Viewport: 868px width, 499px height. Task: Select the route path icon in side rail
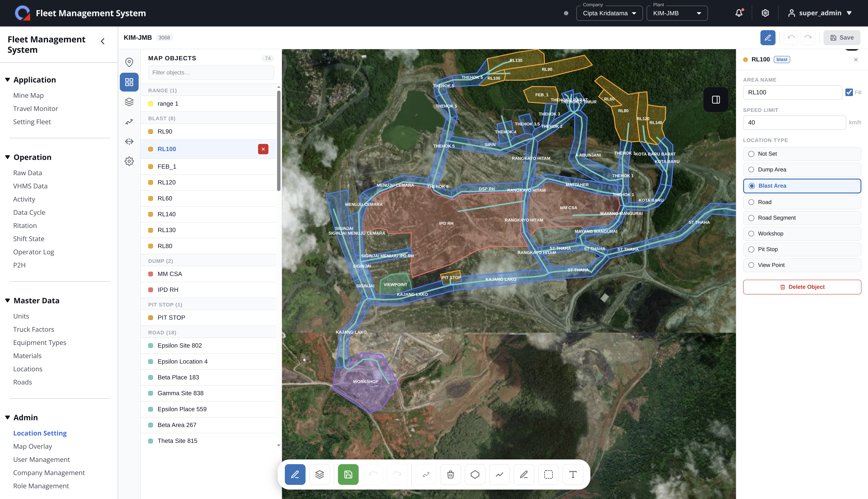(129, 122)
